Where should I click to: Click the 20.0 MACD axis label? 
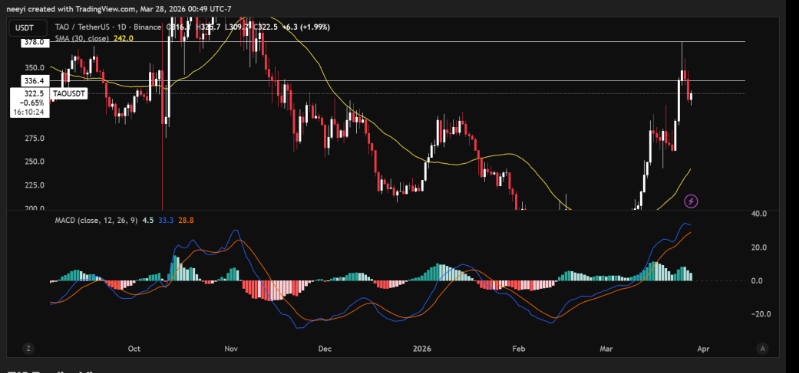click(x=759, y=247)
